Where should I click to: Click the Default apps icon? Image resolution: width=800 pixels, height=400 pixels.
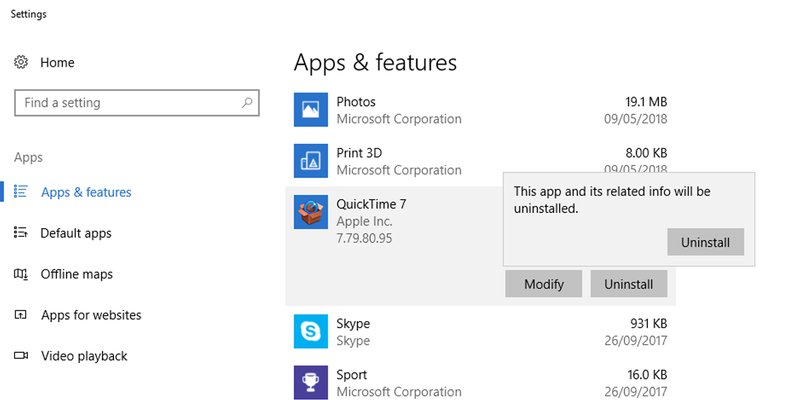pos(20,233)
